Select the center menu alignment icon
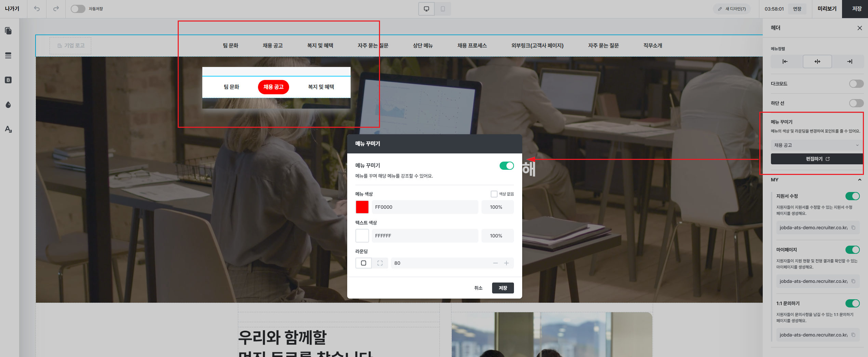This screenshot has height=357, width=868. [817, 61]
